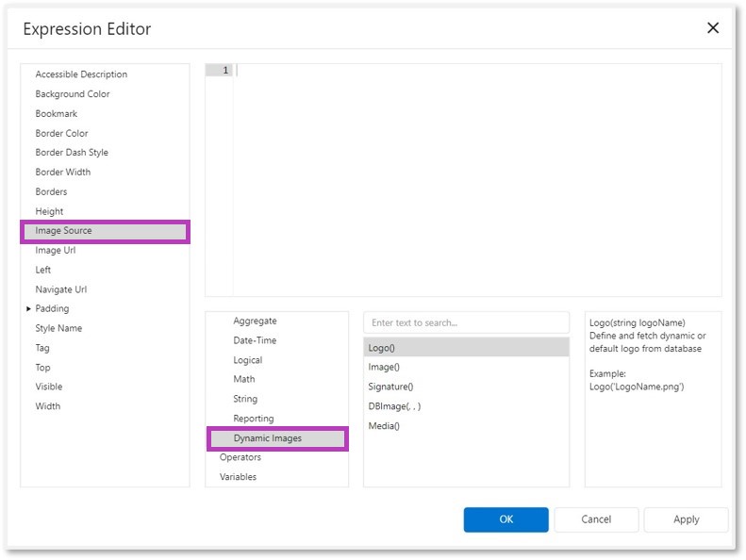Viewport: 746px width, 560px height.
Task: Click the Cancel button
Action: (596, 519)
